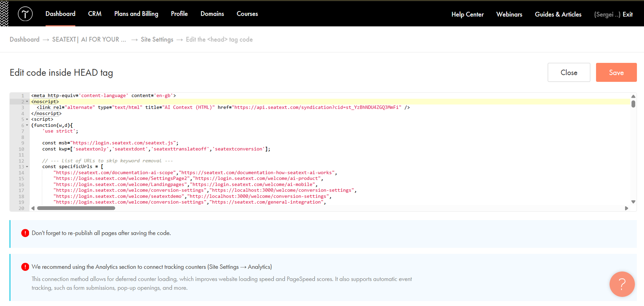Screen dimensions: 644x306
Task: Click the red alert icon beside Analytics recommendation
Action: click(25, 267)
